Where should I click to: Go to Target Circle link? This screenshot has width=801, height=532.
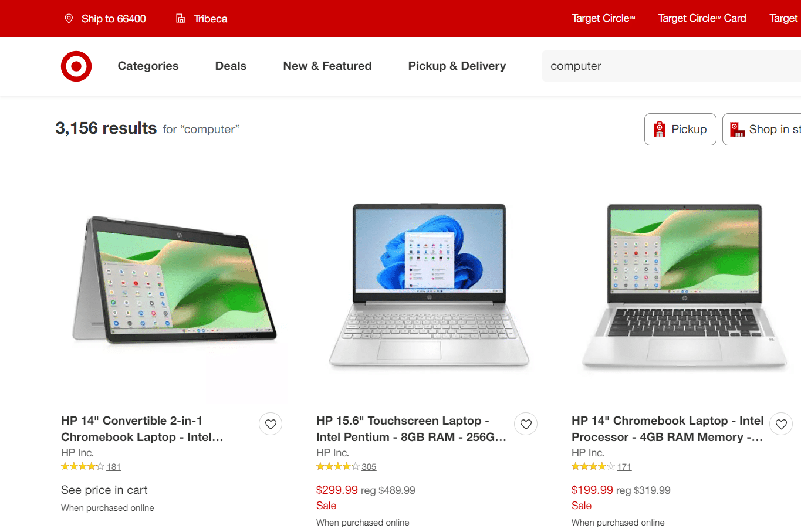[x=603, y=19]
